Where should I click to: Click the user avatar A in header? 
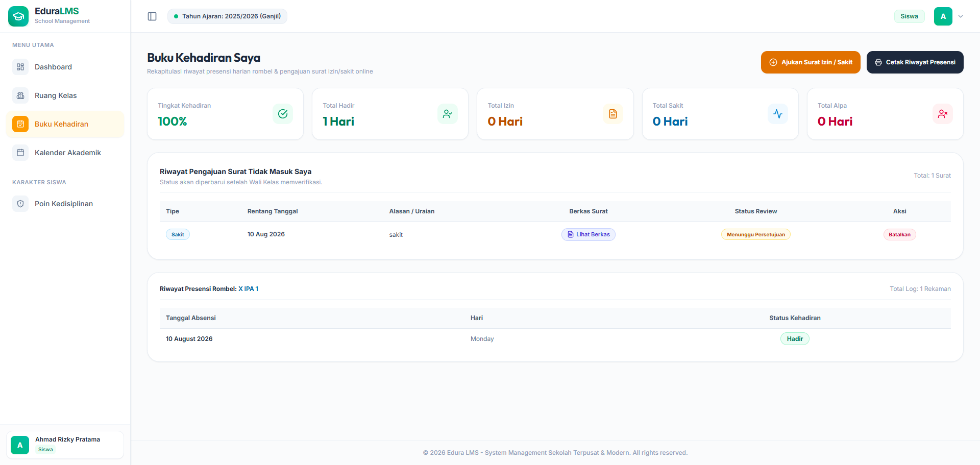(943, 16)
